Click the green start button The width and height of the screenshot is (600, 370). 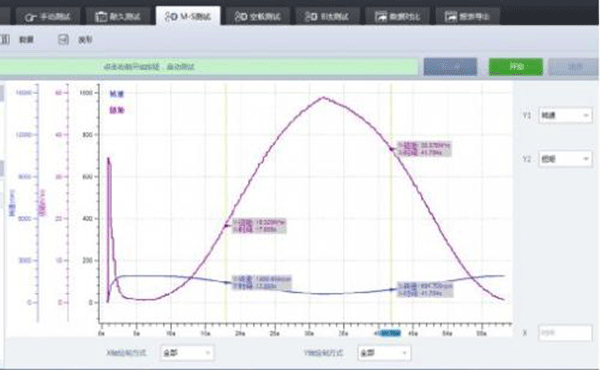515,67
